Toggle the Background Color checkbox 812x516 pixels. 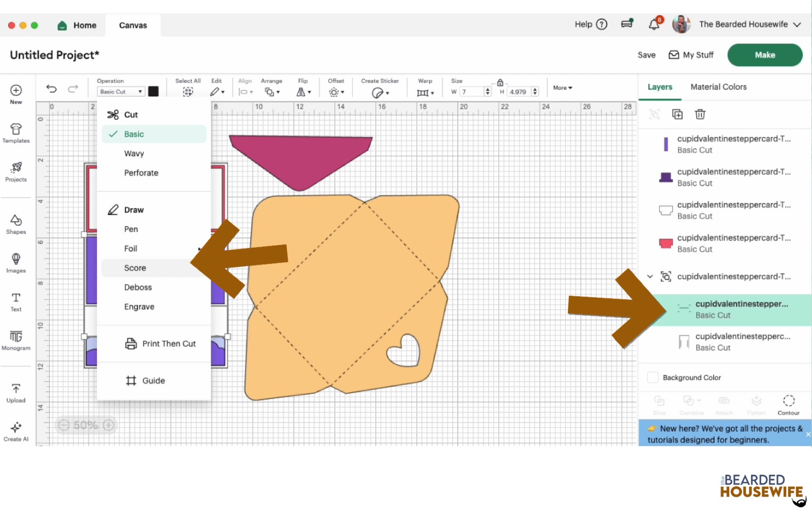[x=653, y=377]
